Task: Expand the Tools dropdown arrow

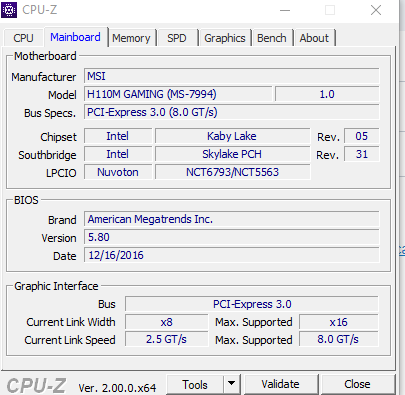Action: [232, 384]
